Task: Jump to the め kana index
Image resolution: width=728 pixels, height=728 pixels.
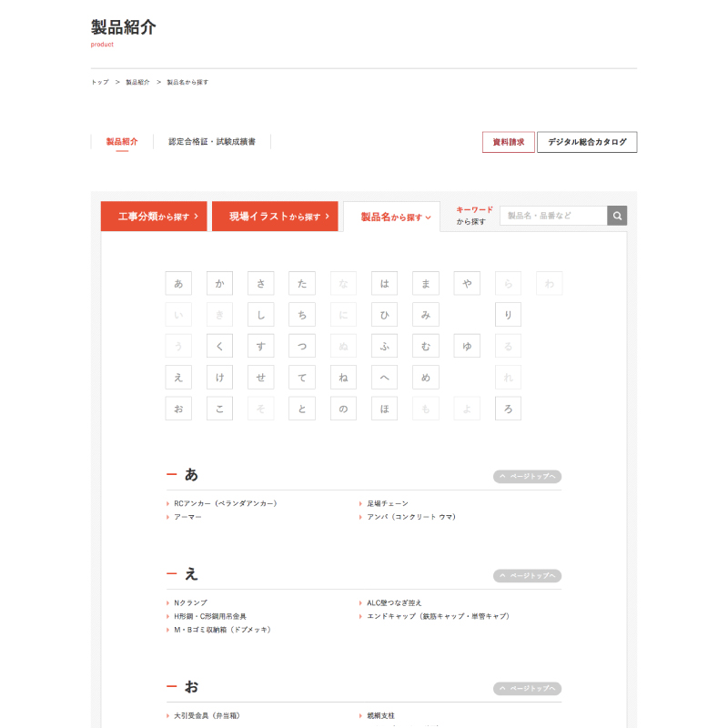Action: pos(426,378)
